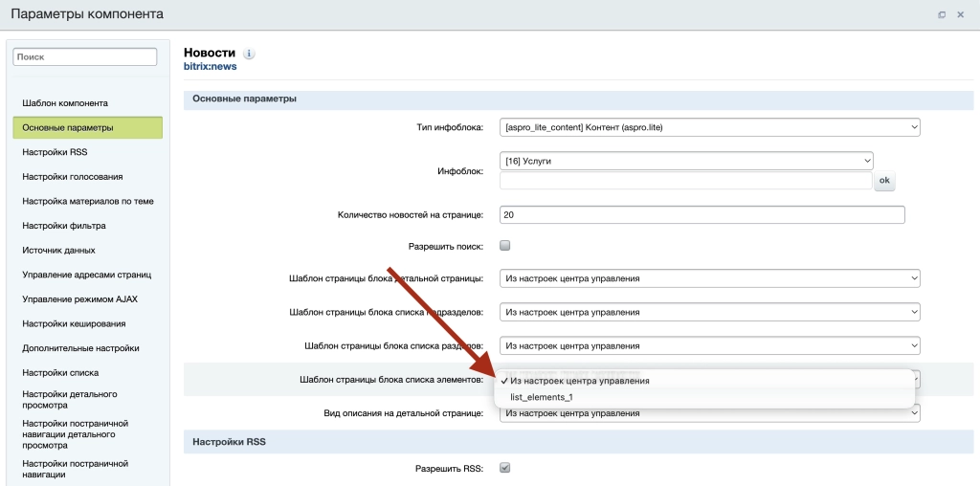
Task: Click the info icon next to Новости
Action: point(249,54)
